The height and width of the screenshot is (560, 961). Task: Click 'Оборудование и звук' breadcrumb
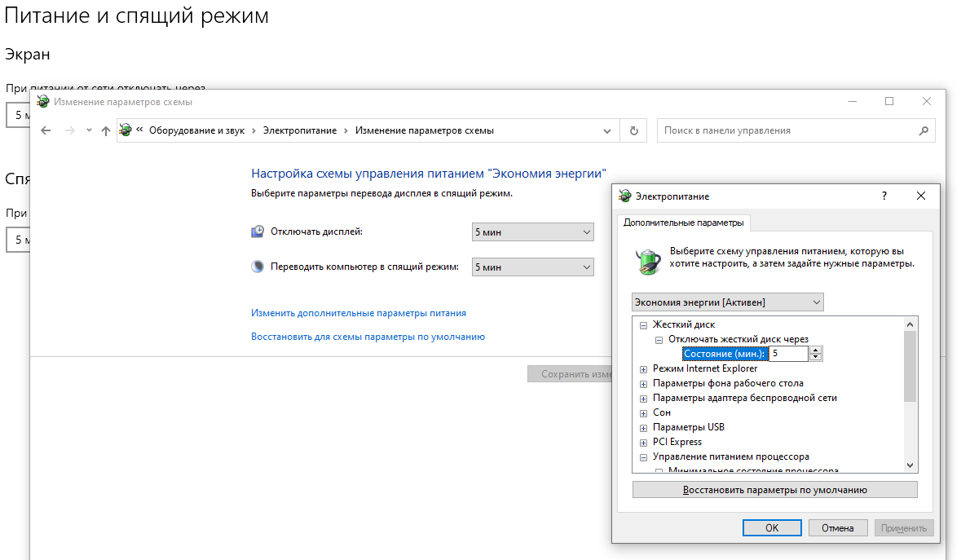pos(196,130)
